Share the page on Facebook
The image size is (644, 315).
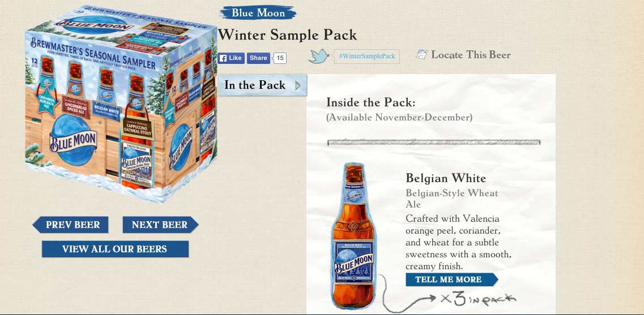[x=258, y=58]
